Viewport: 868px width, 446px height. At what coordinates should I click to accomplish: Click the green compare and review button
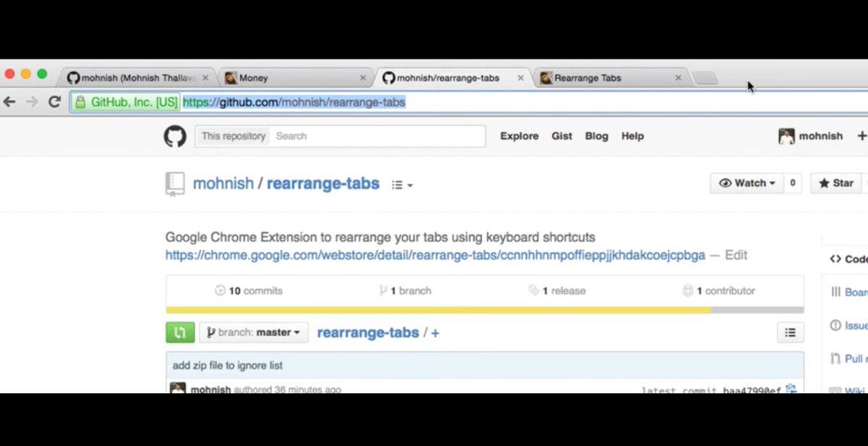point(180,332)
